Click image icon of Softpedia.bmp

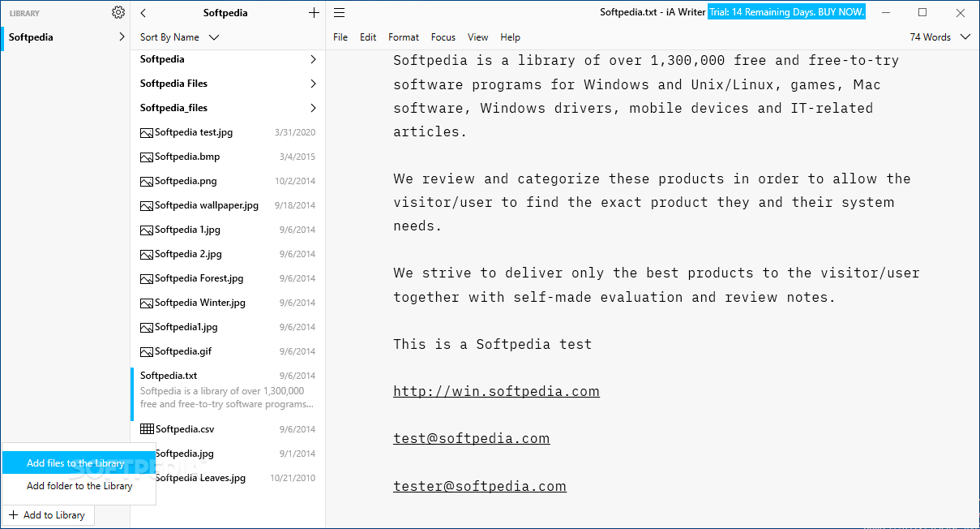click(147, 157)
